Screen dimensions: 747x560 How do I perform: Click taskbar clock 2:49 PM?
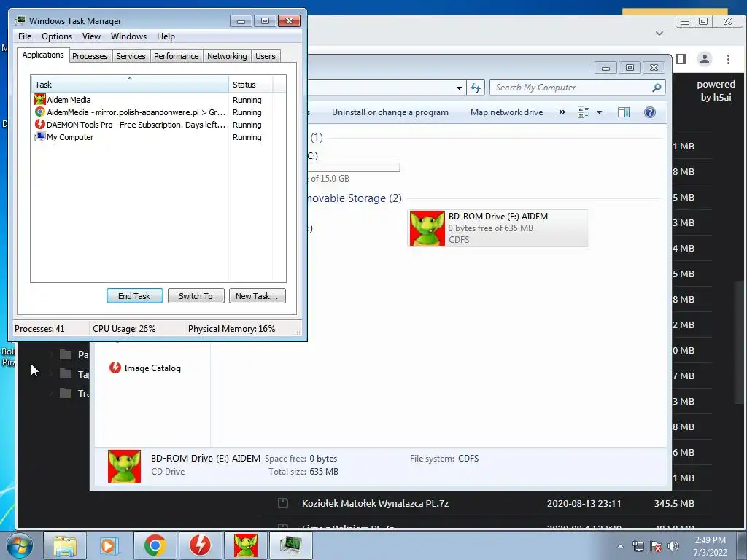tap(710, 540)
